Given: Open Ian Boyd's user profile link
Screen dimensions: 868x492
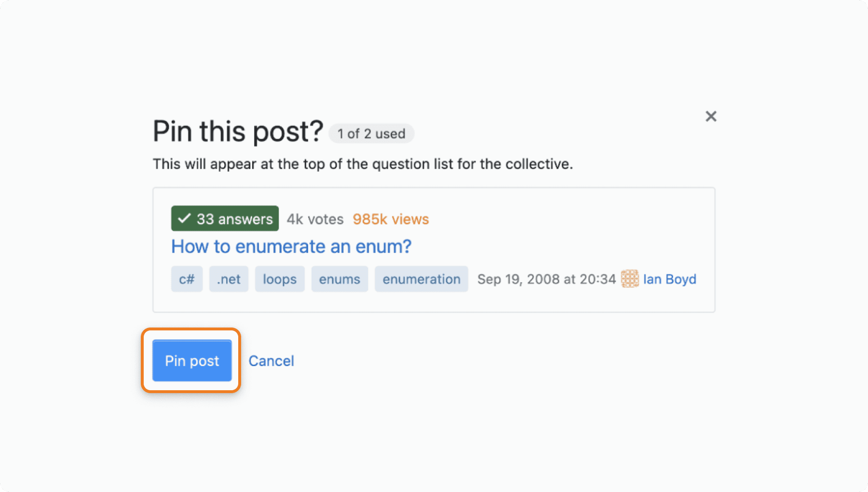Looking at the screenshot, I should [x=670, y=279].
